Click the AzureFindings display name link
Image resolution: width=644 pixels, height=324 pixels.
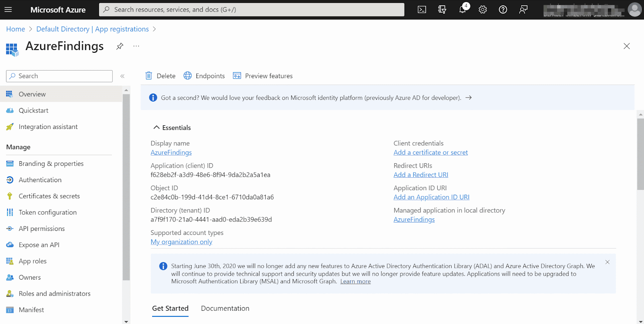point(171,152)
